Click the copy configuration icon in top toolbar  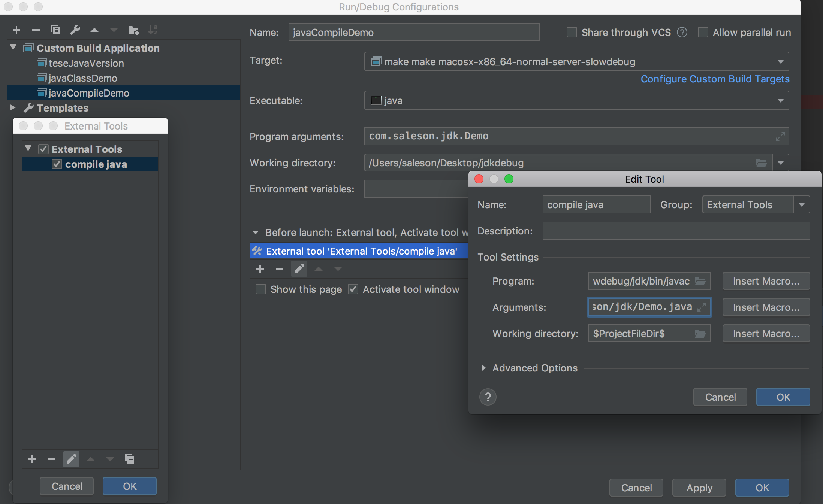55,30
